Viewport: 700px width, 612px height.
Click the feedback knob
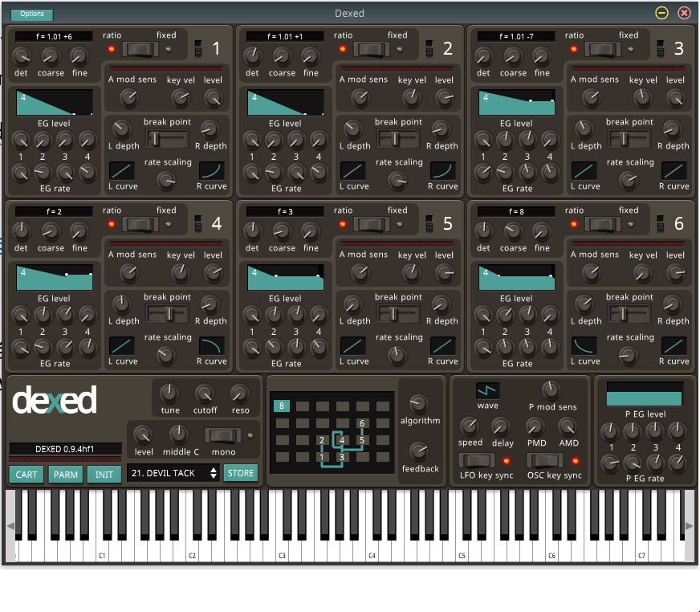click(x=419, y=451)
